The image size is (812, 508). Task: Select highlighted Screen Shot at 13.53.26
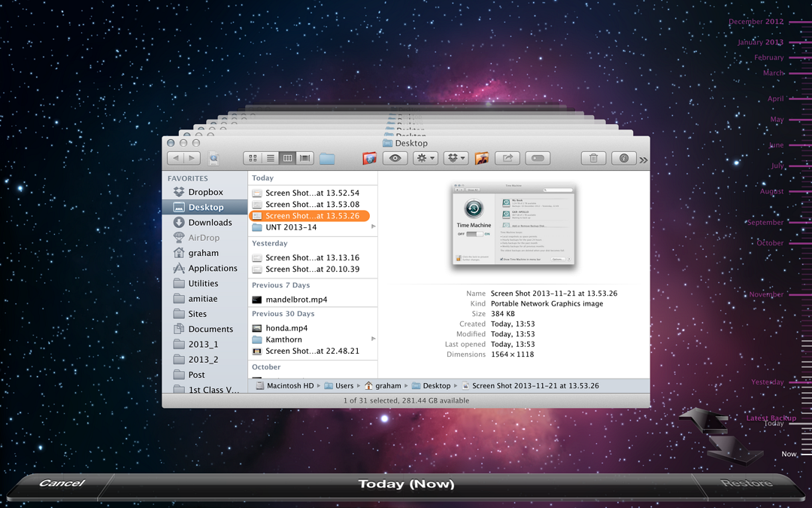pyautogui.click(x=309, y=216)
